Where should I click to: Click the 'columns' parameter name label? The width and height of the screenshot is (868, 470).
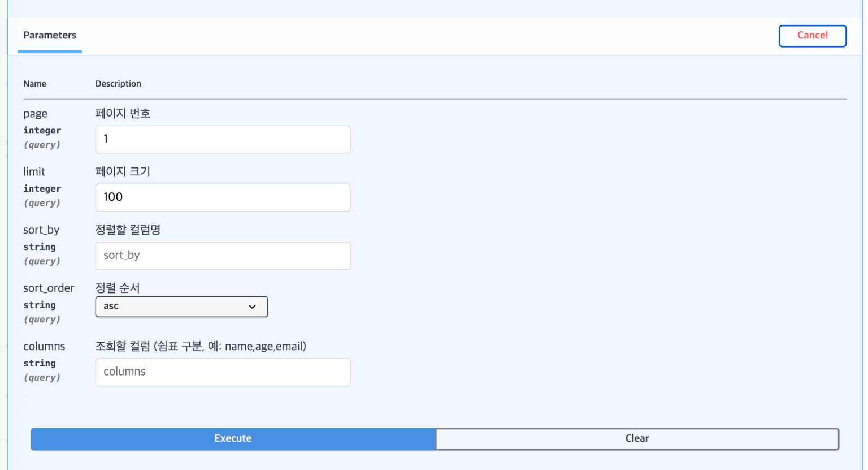tap(44, 347)
